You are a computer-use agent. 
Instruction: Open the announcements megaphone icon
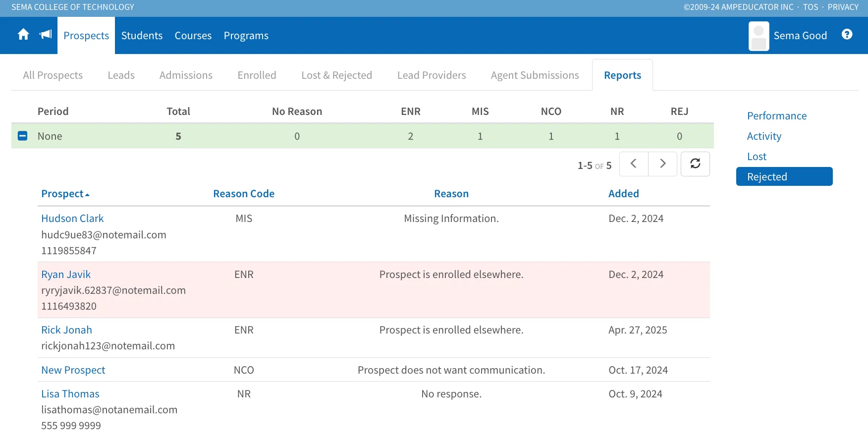tap(46, 35)
